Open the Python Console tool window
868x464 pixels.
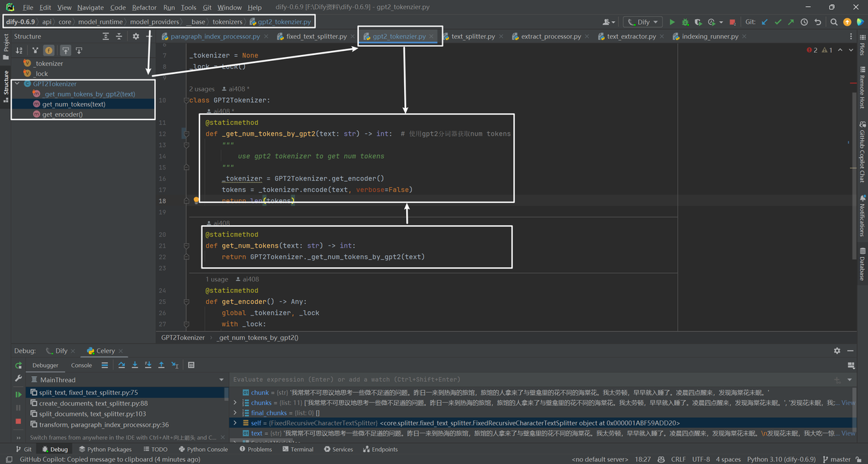pos(202,449)
